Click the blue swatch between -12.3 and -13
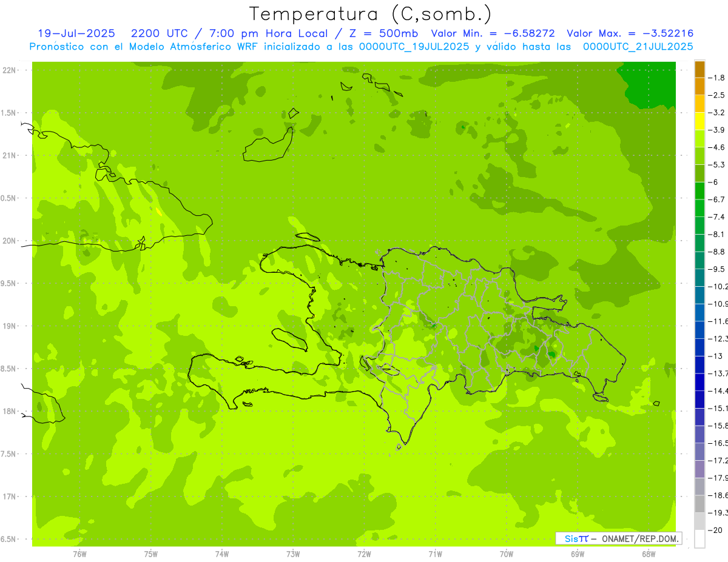Image resolution: width=728 pixels, height=562 pixels. (x=699, y=347)
